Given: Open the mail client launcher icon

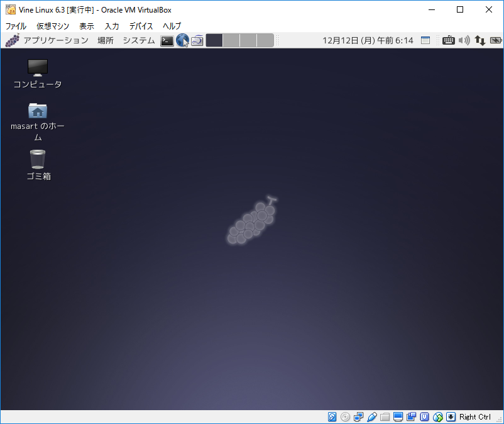Looking at the screenshot, I should 197,40.
